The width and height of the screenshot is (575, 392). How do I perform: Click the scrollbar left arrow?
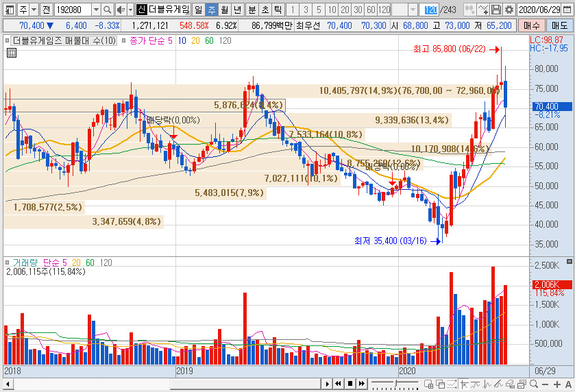pyautogui.click(x=8, y=384)
